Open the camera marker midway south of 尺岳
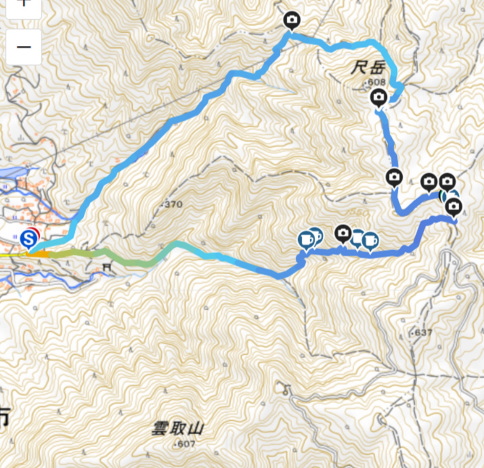The width and height of the screenshot is (484, 468). 394,178
